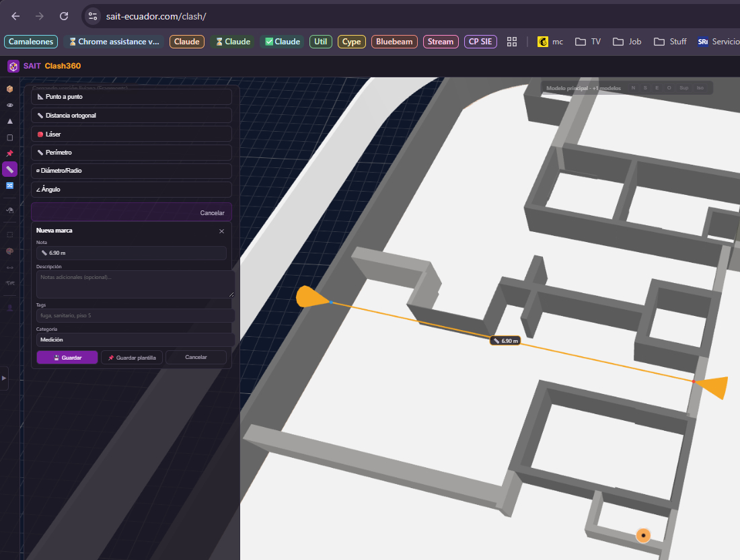The height and width of the screenshot is (560, 740).
Task: Click the 6.90 m measurement label
Action: tap(505, 341)
